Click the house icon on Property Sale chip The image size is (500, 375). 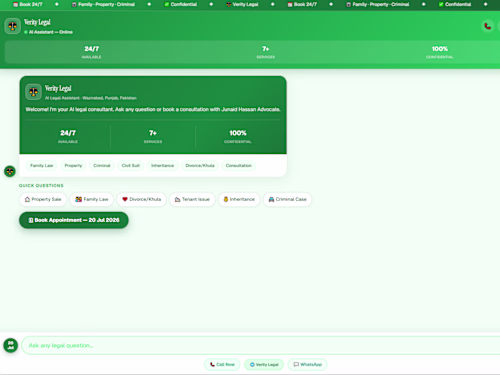click(27, 199)
